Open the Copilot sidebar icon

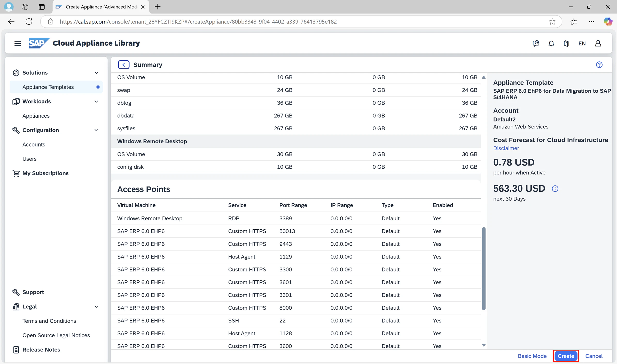608,22
